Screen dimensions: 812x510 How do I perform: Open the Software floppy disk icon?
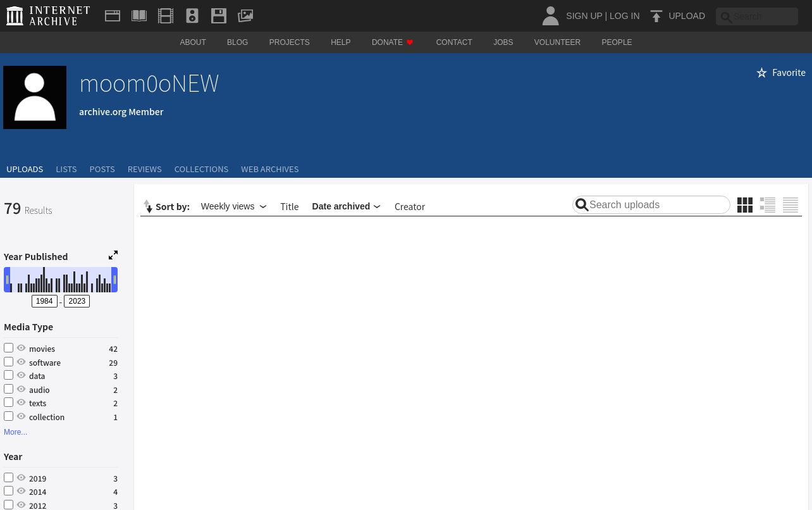pos(219,16)
